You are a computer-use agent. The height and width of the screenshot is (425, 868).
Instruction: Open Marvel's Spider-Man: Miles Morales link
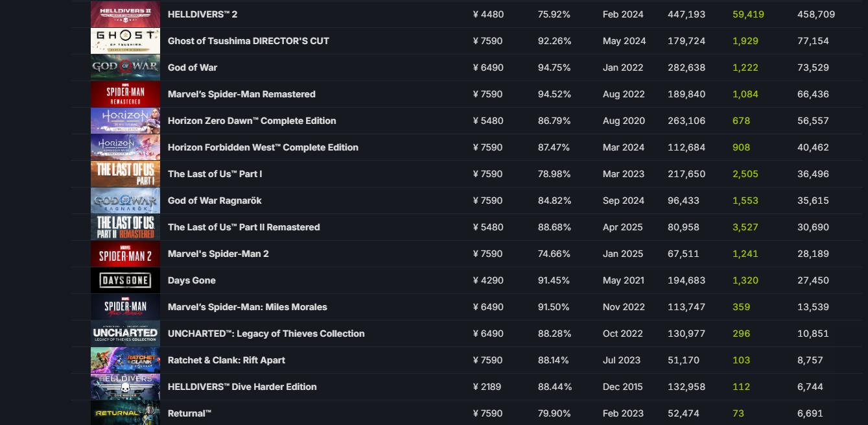click(x=247, y=307)
